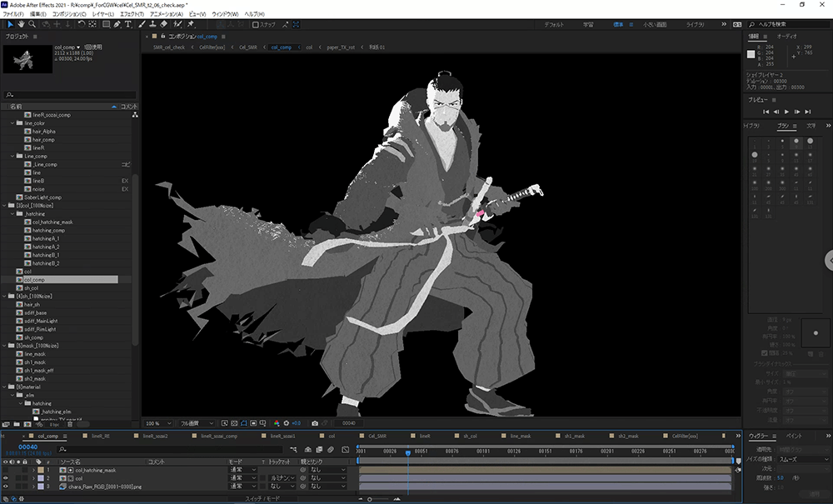Image resolution: width=833 pixels, height=504 pixels.
Task: Navigate to SMR_cel_check in breadcrumb
Action: pos(169,47)
